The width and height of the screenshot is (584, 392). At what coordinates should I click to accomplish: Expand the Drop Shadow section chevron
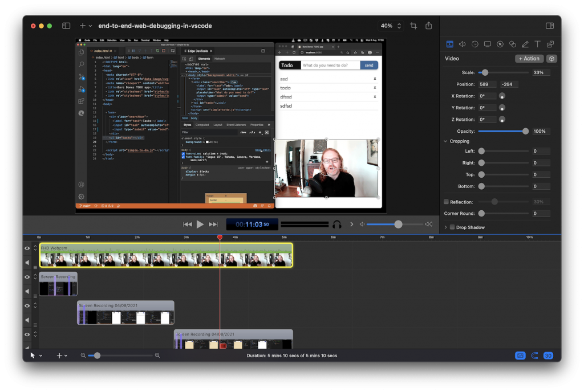point(445,227)
